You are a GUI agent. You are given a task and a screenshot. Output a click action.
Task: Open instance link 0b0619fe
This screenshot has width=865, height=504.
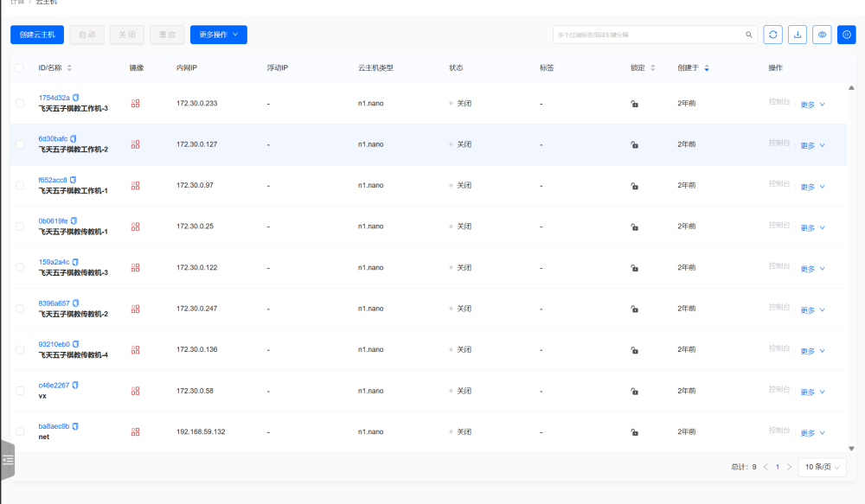click(x=53, y=221)
